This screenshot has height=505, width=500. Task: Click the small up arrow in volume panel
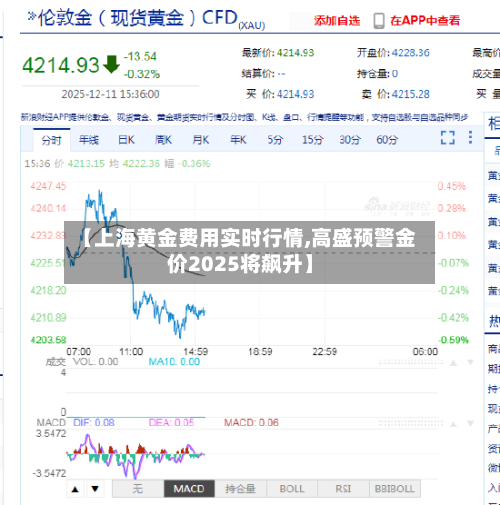pyautogui.click(x=453, y=363)
